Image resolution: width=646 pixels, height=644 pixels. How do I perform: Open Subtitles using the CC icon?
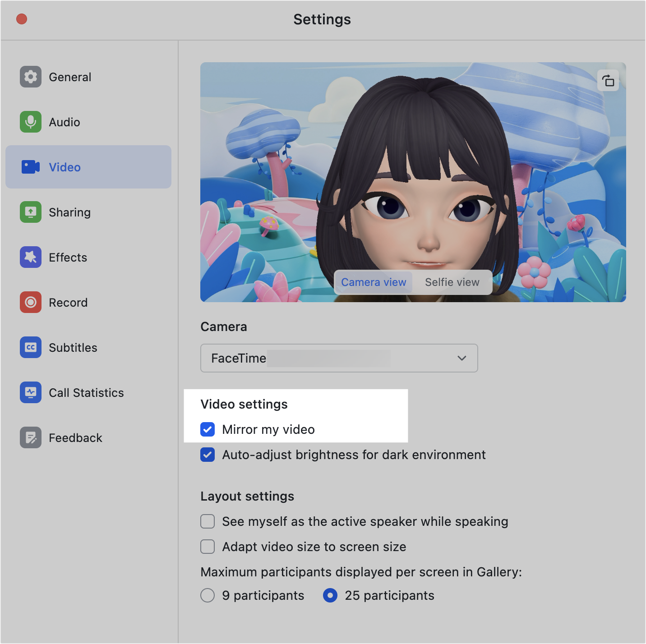point(31,347)
